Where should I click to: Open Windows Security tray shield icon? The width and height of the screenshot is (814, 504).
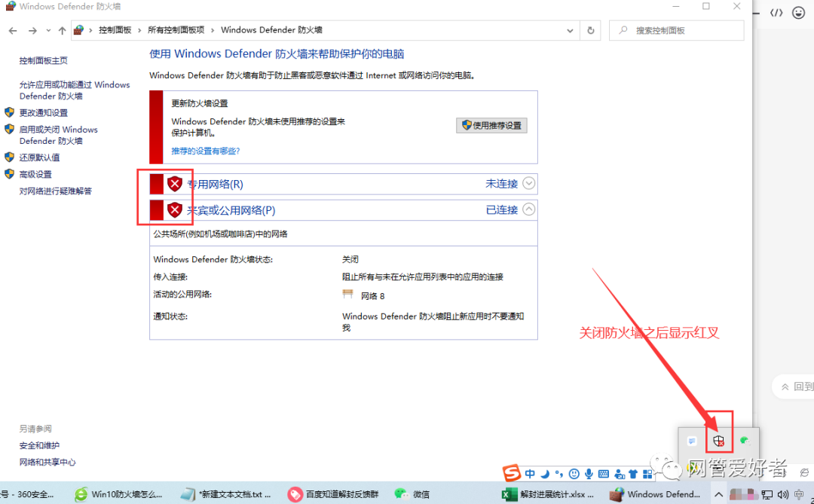[718, 441]
